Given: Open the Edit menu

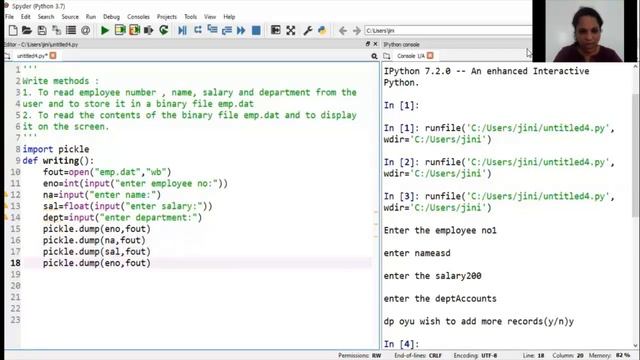Looking at the screenshot, I should pos(26,17).
